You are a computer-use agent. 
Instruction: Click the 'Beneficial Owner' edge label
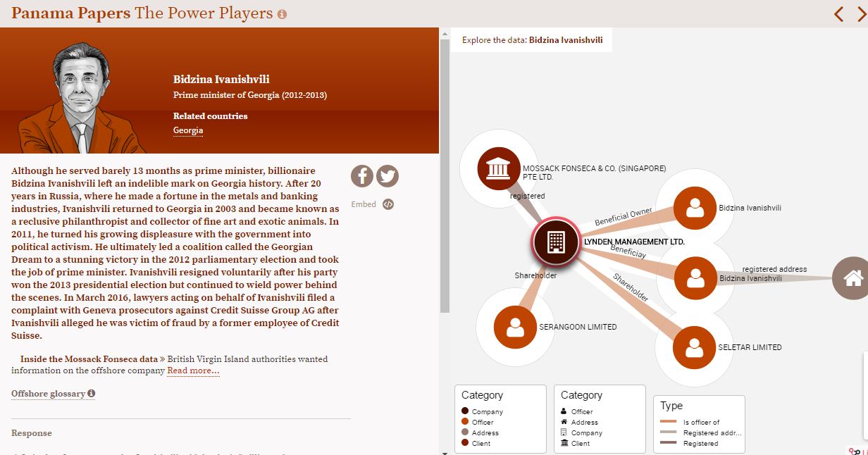point(624,216)
